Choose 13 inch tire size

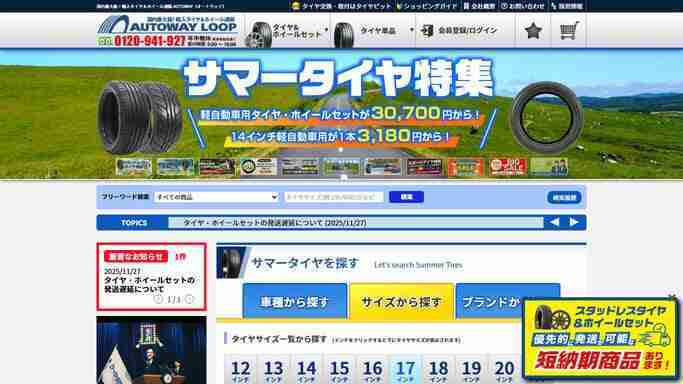(x=274, y=369)
